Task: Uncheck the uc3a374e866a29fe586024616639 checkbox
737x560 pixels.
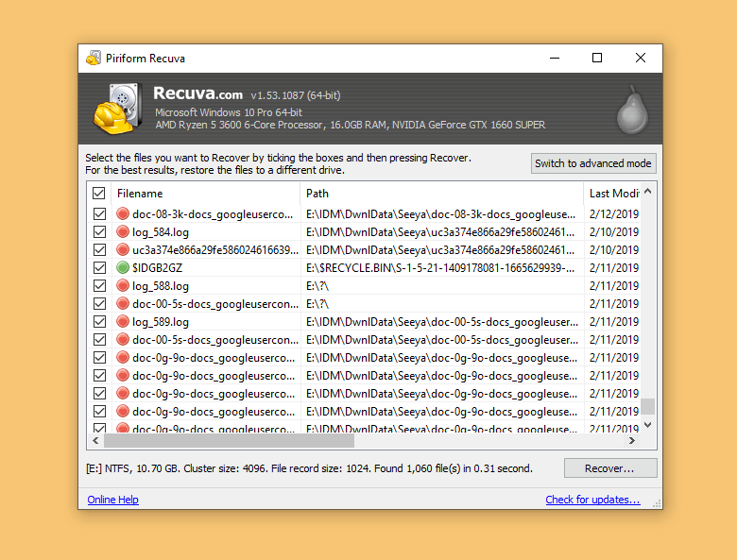Action: [x=99, y=249]
